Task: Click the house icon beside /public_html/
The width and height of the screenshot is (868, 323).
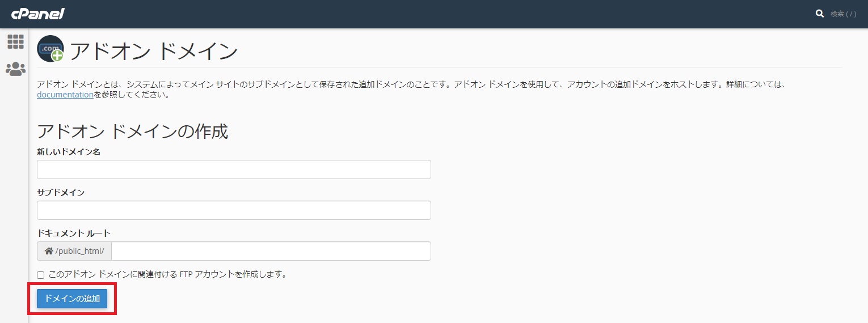Action: pos(49,251)
